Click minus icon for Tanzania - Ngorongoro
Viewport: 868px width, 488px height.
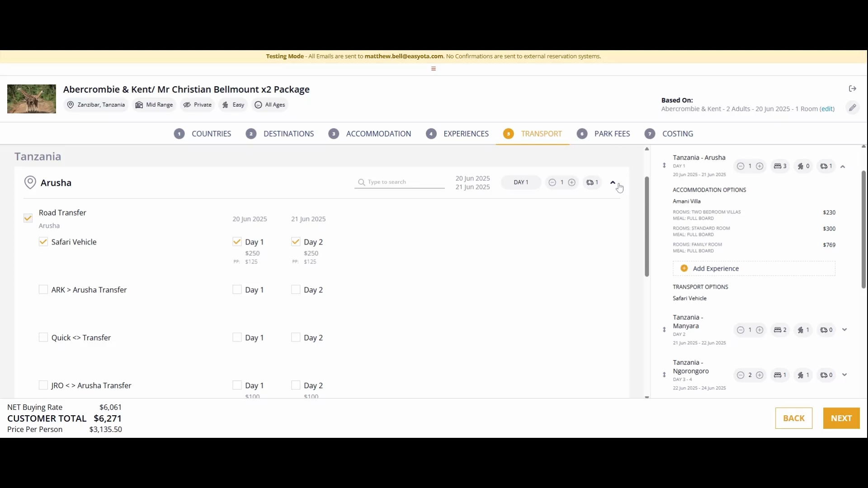point(741,375)
